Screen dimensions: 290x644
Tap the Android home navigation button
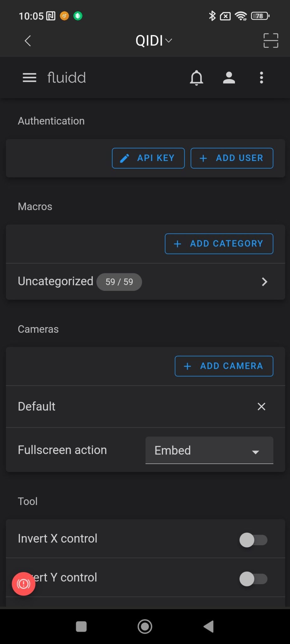tap(145, 626)
